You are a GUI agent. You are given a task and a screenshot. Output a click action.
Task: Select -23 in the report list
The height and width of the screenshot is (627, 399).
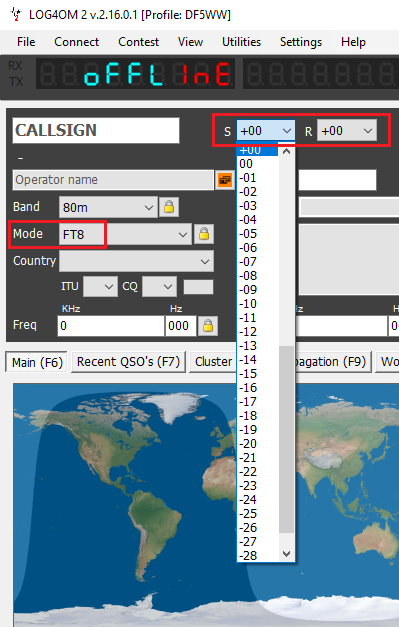pos(258,485)
